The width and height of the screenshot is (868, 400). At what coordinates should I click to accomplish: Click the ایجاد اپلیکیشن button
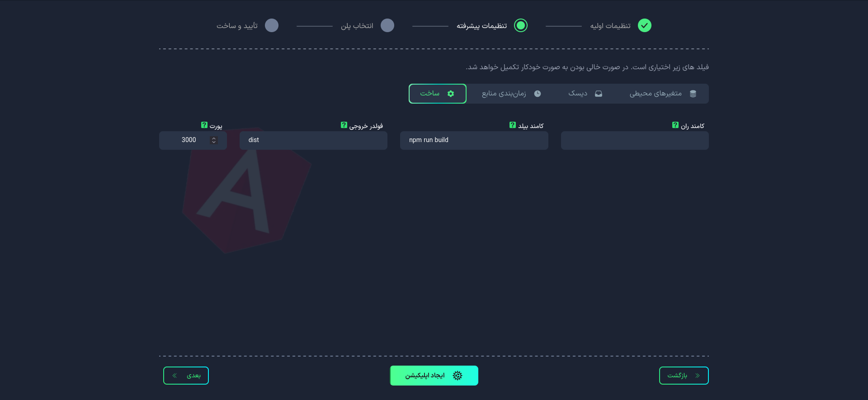(434, 376)
